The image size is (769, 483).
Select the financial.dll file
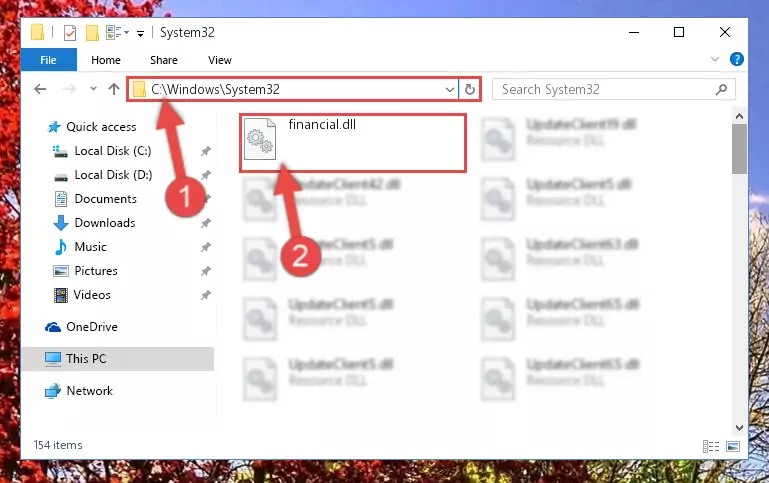(353, 143)
